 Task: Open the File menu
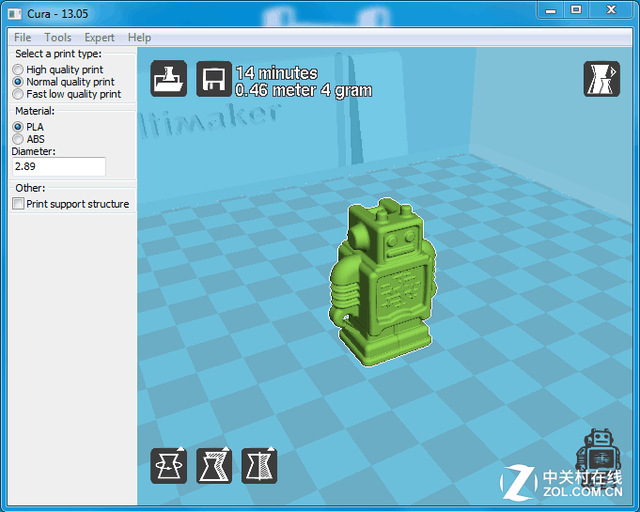22,38
